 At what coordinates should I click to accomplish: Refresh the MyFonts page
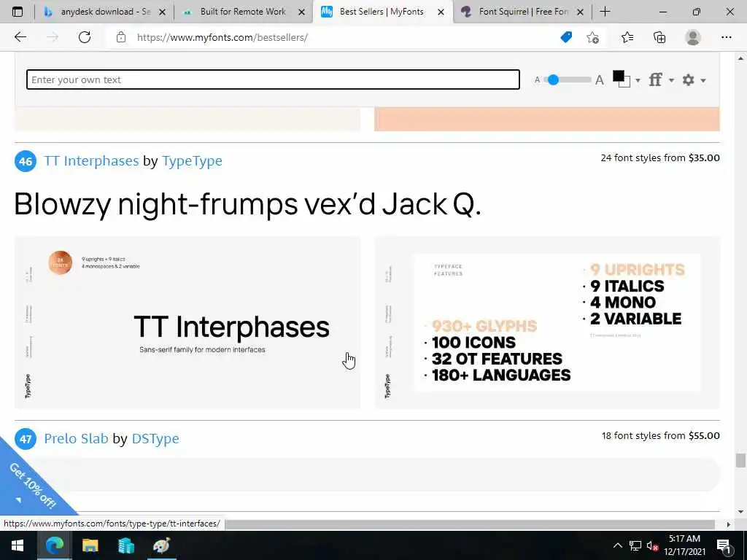[x=85, y=37]
